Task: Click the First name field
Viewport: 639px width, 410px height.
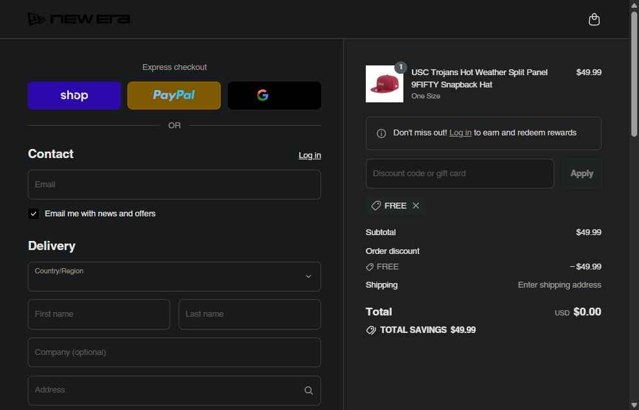Action: [x=99, y=314]
